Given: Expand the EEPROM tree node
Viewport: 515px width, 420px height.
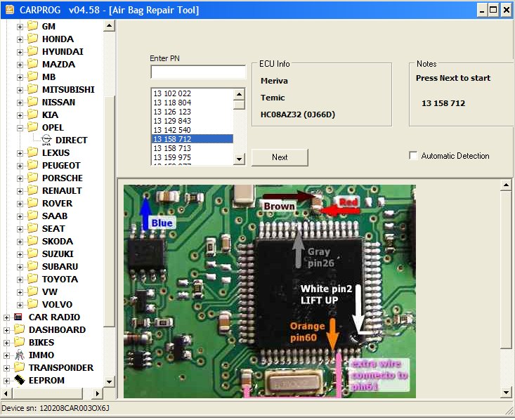Looking at the screenshot, I should click(x=6, y=381).
